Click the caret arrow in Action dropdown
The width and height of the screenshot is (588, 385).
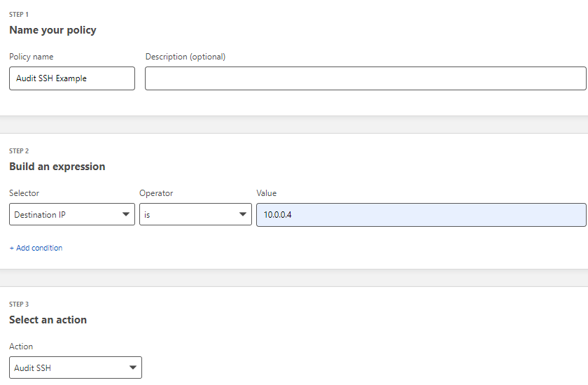point(133,367)
